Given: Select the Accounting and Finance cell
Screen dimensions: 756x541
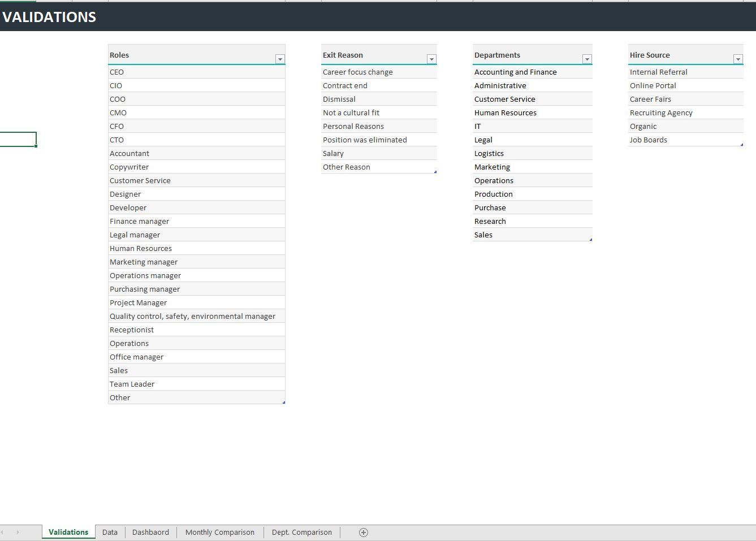Looking at the screenshot, I should pos(533,72).
